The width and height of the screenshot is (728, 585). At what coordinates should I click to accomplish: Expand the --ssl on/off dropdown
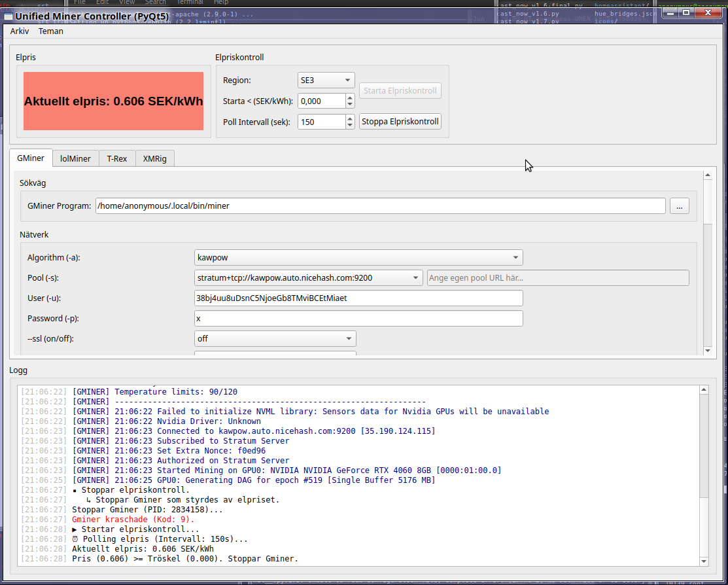coord(275,338)
